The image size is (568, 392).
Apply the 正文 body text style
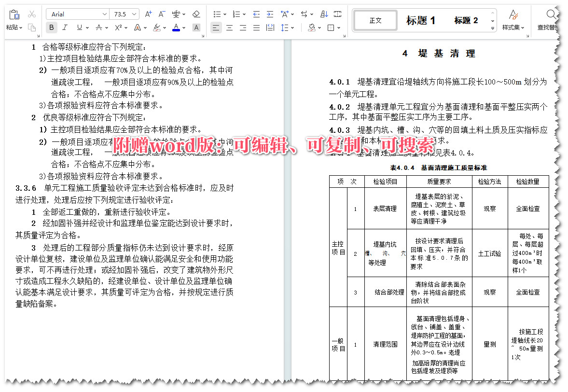[375, 20]
